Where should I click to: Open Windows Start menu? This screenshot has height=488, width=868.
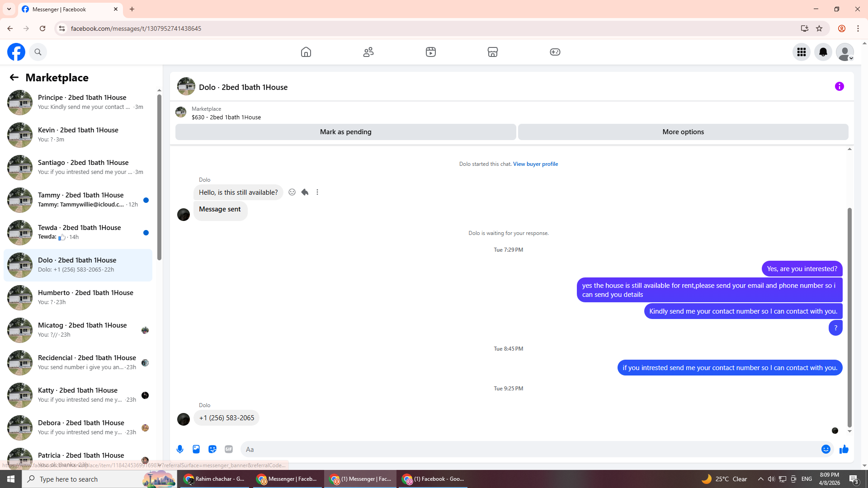pyautogui.click(x=11, y=479)
